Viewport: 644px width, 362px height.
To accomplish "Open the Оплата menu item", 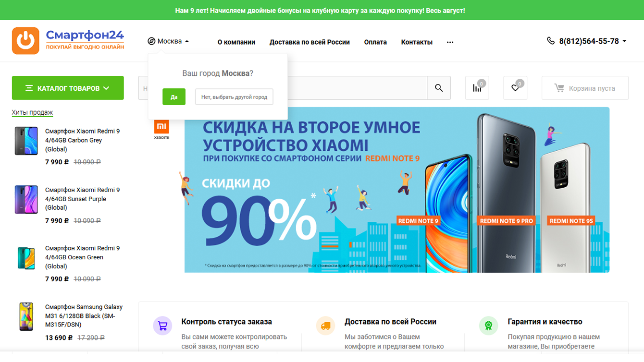I will pyautogui.click(x=375, y=42).
